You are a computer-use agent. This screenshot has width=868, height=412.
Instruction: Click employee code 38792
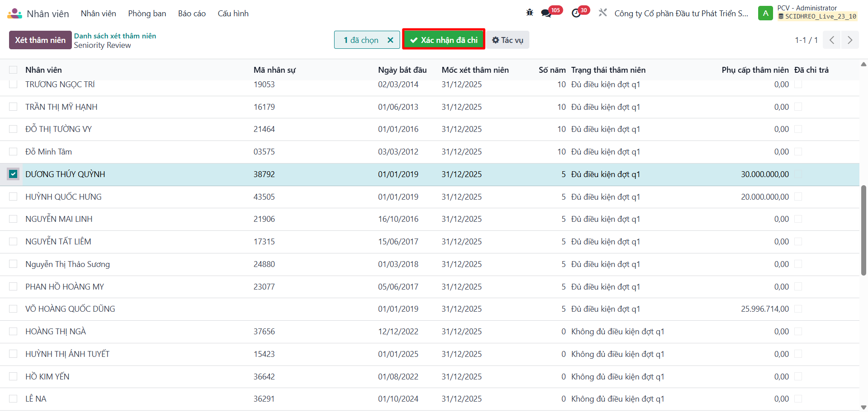(x=264, y=174)
